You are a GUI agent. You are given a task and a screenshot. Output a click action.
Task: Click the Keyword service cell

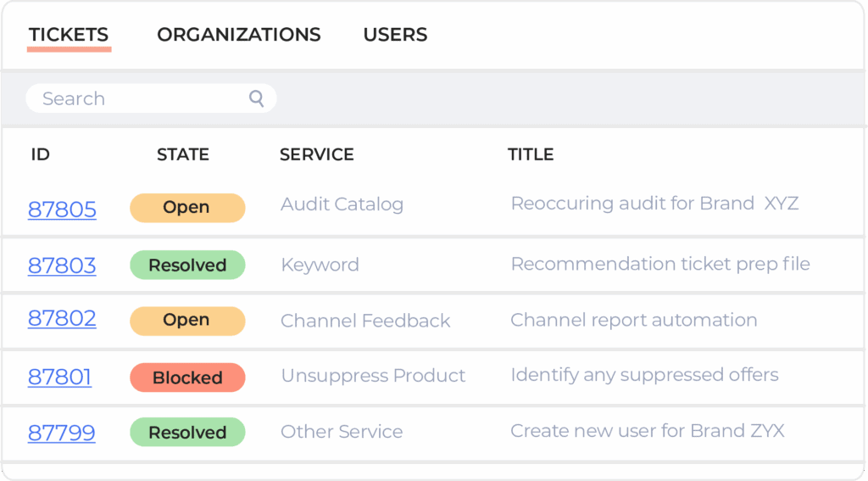[x=320, y=265]
